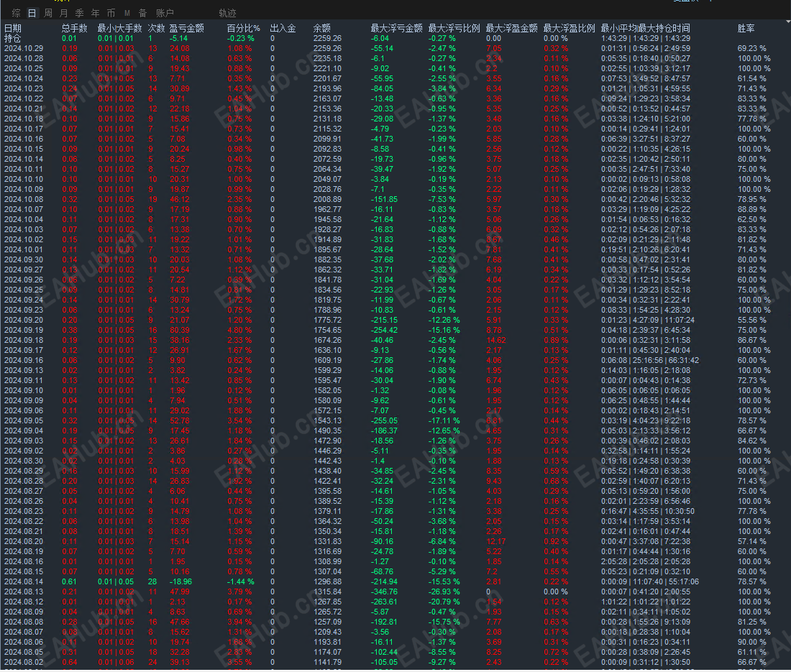The width and height of the screenshot is (791, 672).
Task: Select the 2024.09.19 date row
Action: click(24, 330)
